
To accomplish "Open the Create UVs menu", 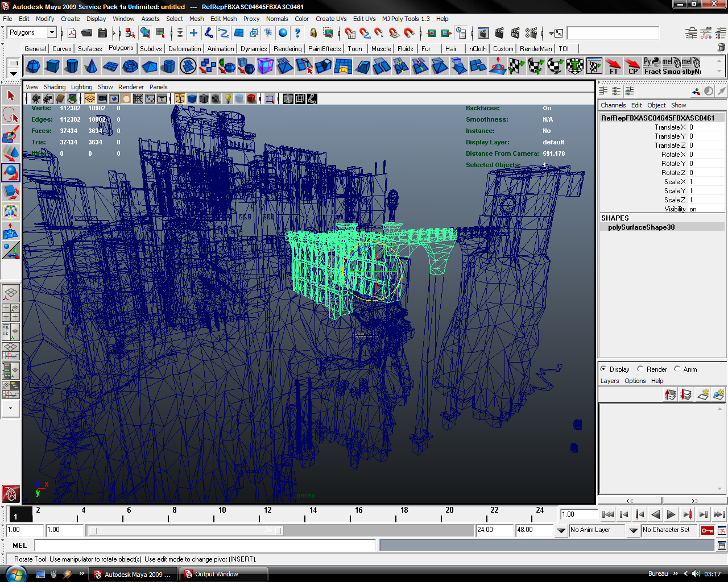I will (x=331, y=19).
